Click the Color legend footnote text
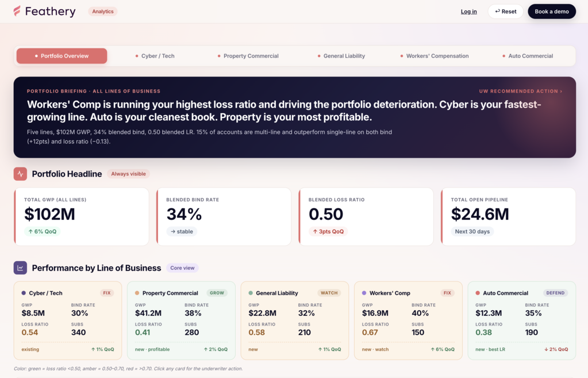This screenshot has width=588, height=378. [128, 369]
